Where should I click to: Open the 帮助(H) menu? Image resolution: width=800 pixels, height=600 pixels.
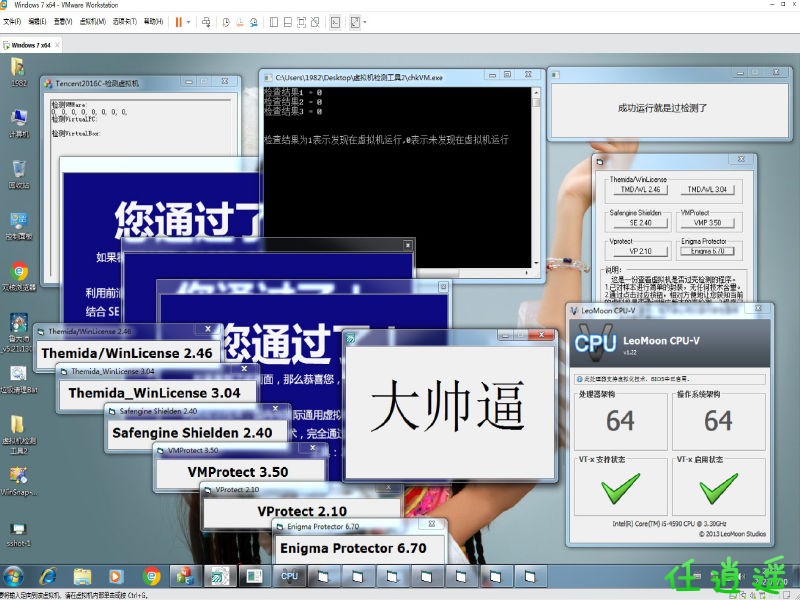[x=153, y=21]
